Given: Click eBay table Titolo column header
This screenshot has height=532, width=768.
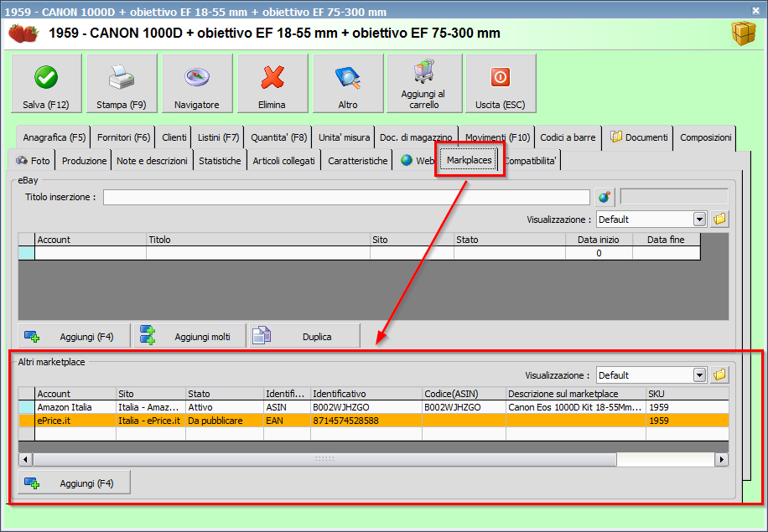Looking at the screenshot, I should (x=258, y=240).
